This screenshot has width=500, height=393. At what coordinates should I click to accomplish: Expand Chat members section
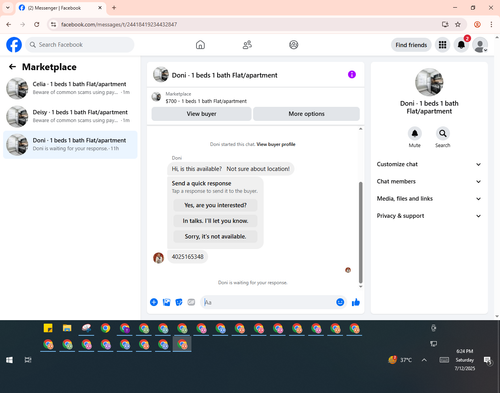click(429, 182)
